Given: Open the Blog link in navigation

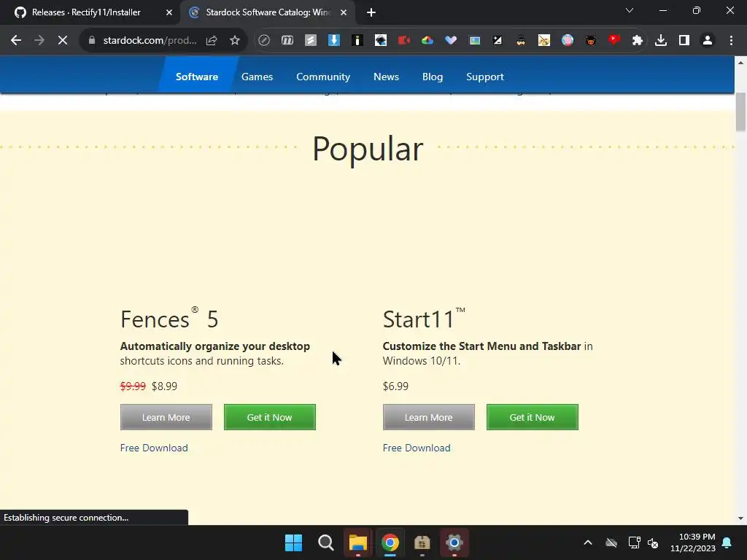Looking at the screenshot, I should pos(433,77).
